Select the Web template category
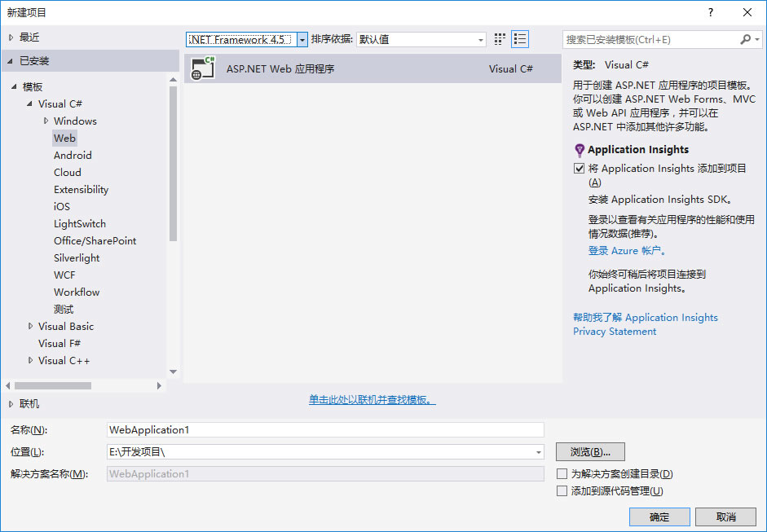Image resolution: width=767 pixels, height=532 pixels. pyautogui.click(x=64, y=138)
